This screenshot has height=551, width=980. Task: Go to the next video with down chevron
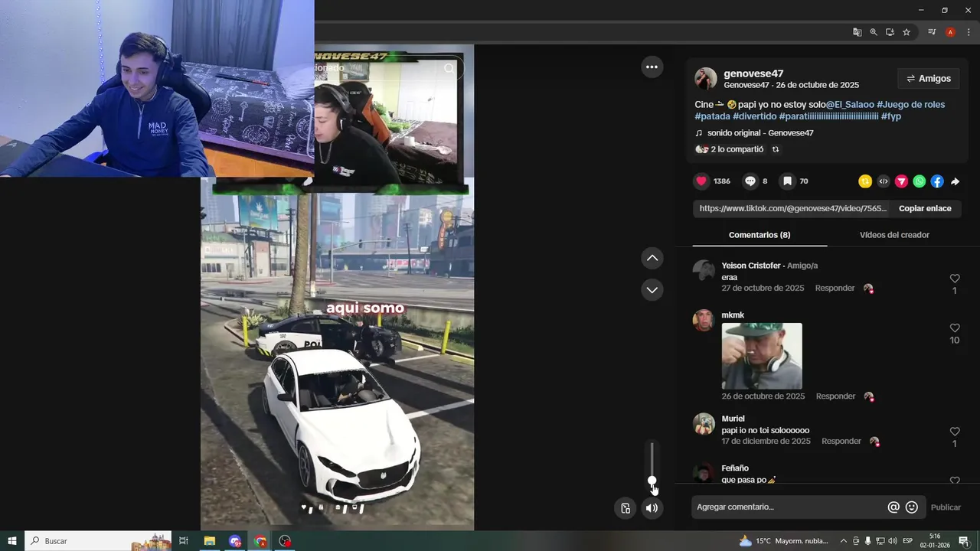(x=652, y=290)
